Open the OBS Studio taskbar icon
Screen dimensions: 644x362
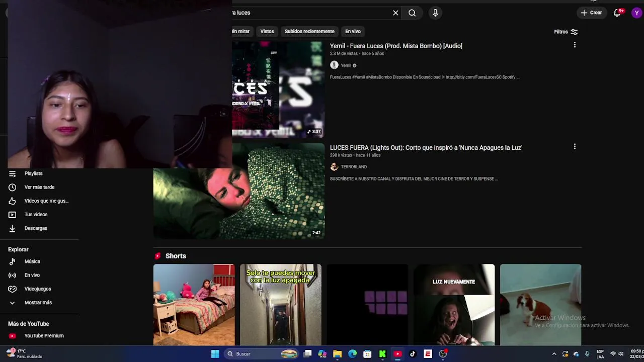point(443,354)
